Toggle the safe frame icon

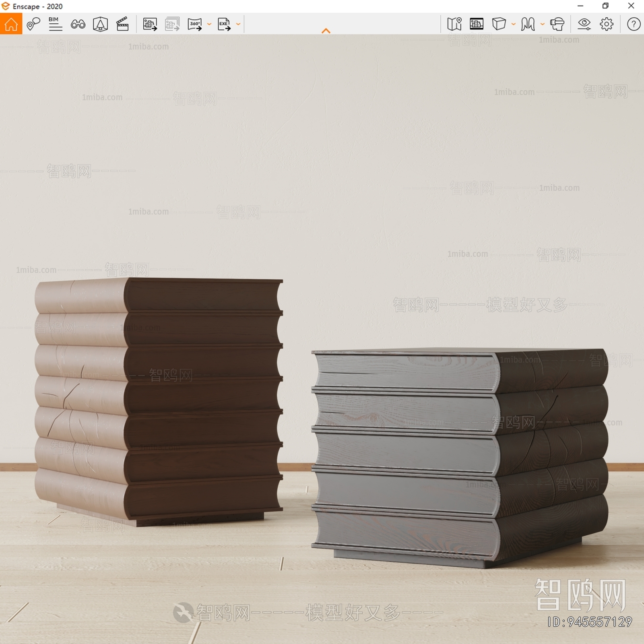click(100, 24)
